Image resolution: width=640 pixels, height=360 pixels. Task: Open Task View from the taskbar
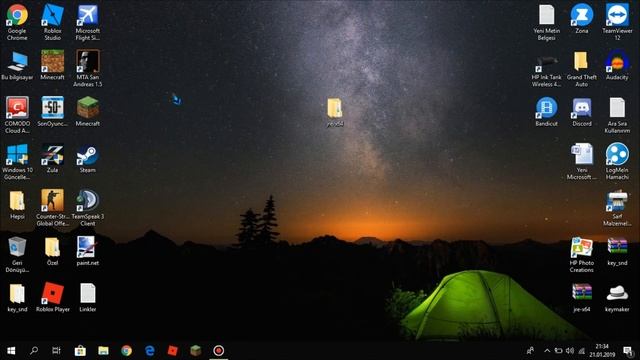coord(56,351)
